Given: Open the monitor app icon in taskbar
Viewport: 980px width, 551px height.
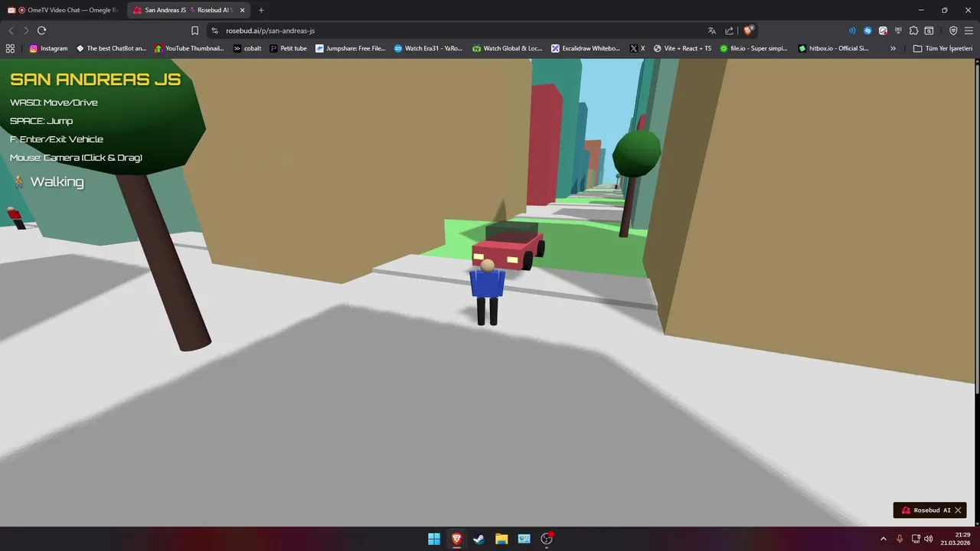Looking at the screenshot, I should pyautogui.click(x=524, y=539).
